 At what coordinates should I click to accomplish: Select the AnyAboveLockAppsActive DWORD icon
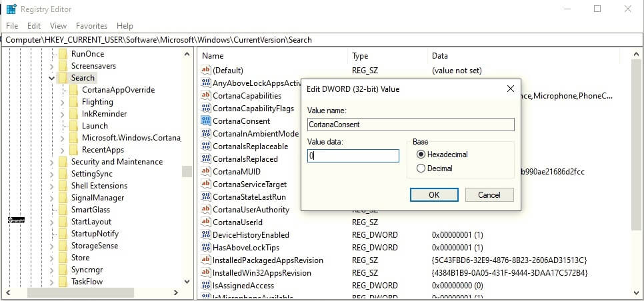206,83
